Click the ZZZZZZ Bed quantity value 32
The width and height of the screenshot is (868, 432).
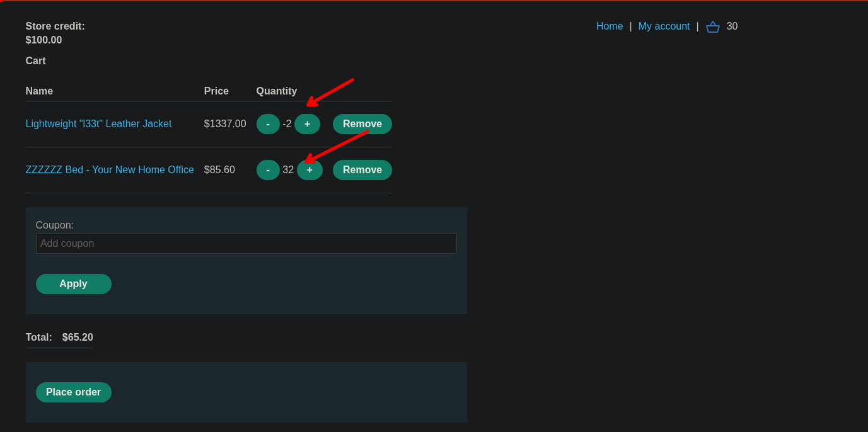(288, 170)
